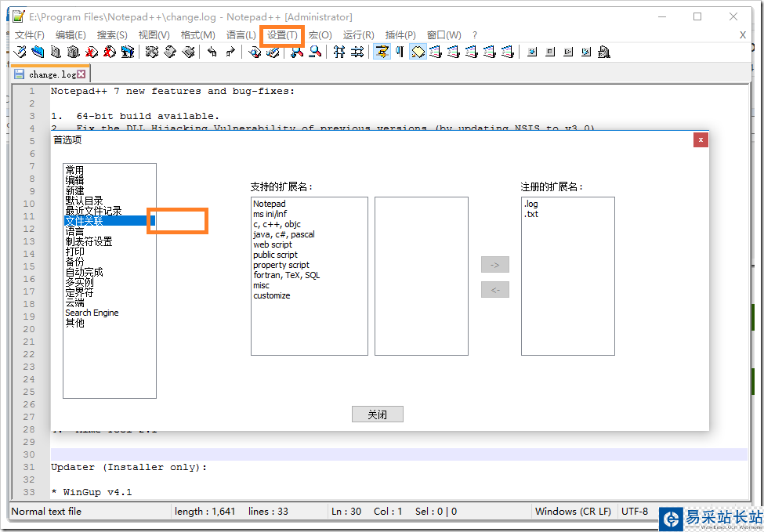Toggle synchronized horizontal scrolling icon
This screenshot has height=532, width=764.
coord(357,52)
